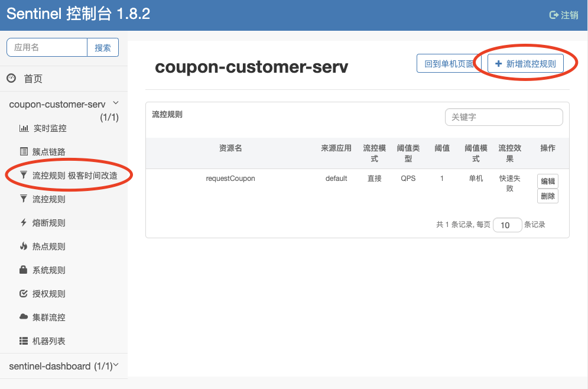The image size is (588, 389).
Task: Open the plain 流控规则 menu item
Action: point(48,199)
